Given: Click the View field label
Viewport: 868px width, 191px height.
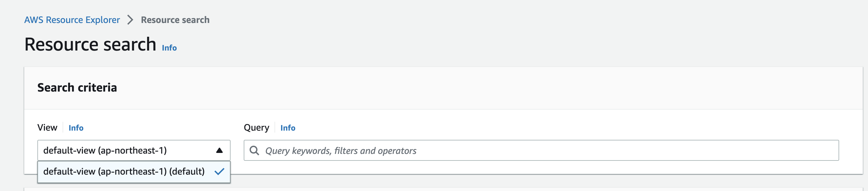Looking at the screenshot, I should point(47,128).
